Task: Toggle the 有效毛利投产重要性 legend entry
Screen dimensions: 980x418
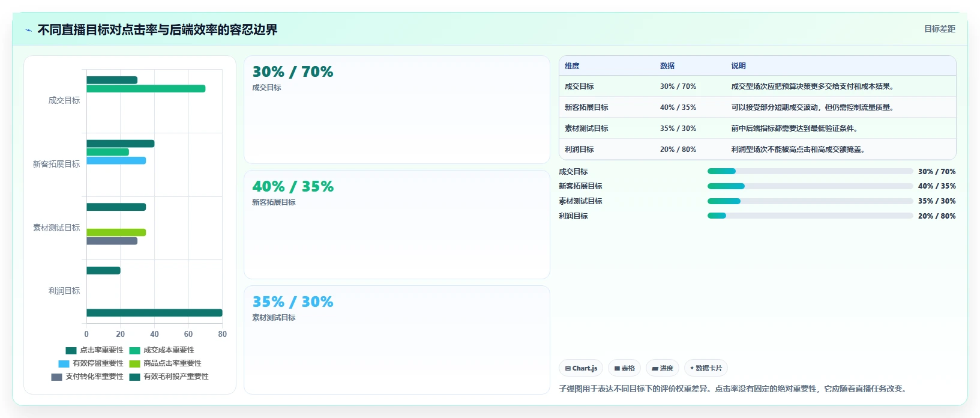Action: [x=169, y=377]
